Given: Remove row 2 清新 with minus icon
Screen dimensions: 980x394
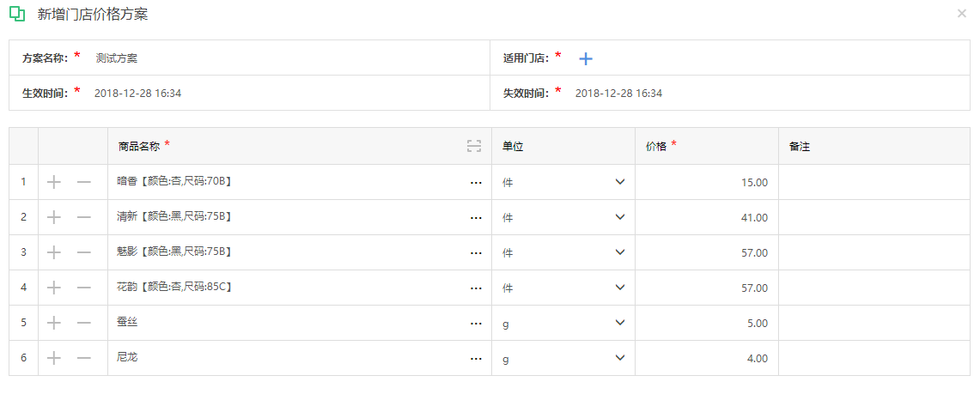Looking at the screenshot, I should click(x=84, y=217).
